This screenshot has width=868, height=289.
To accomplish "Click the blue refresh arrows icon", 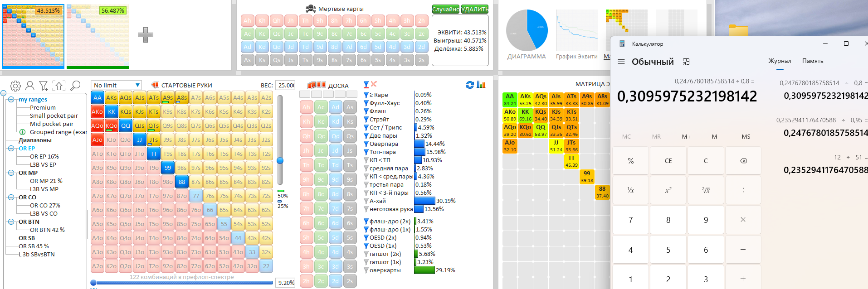I will point(470,85).
